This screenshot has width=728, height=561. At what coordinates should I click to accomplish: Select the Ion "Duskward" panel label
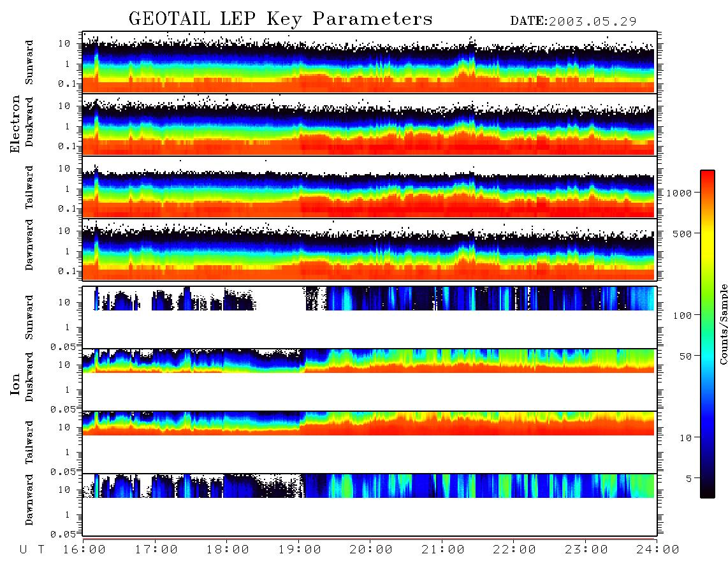(29, 377)
